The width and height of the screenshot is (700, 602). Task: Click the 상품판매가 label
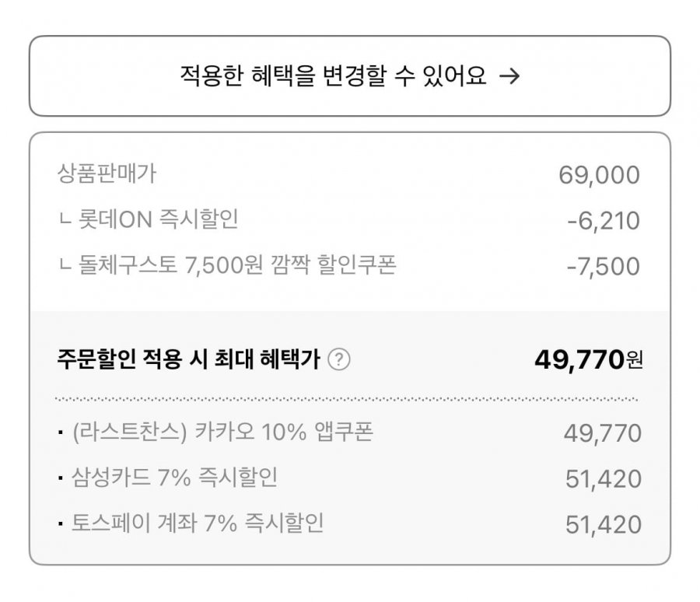pyautogui.click(x=107, y=173)
